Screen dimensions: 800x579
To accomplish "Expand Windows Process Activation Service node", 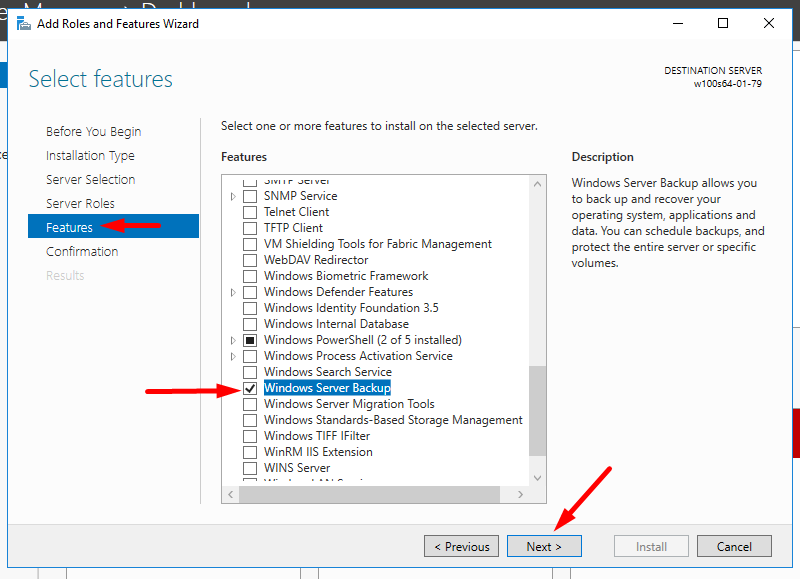I will 234,356.
